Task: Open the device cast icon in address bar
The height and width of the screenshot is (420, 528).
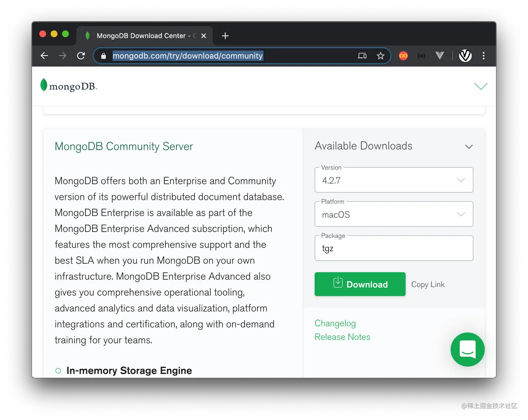Action: [362, 56]
